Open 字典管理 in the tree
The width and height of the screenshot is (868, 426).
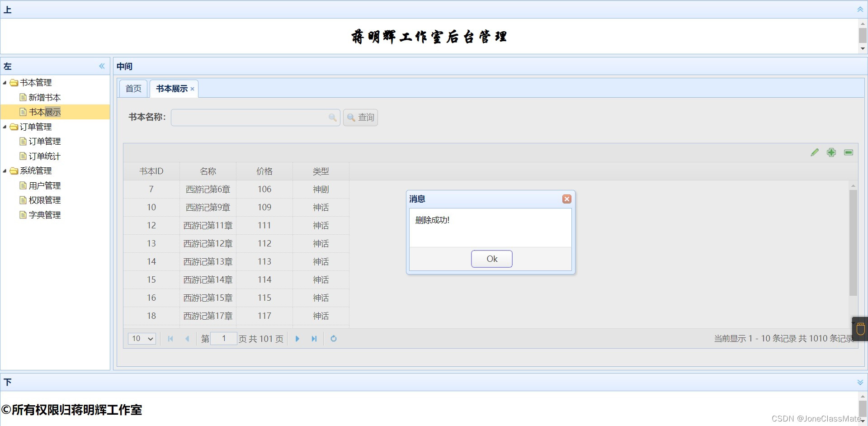pos(44,215)
